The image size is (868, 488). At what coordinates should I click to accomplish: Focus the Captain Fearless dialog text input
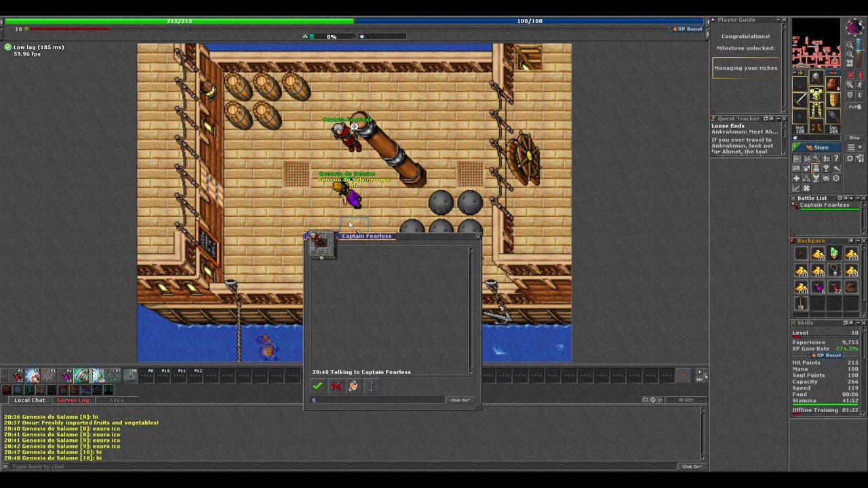(x=378, y=400)
